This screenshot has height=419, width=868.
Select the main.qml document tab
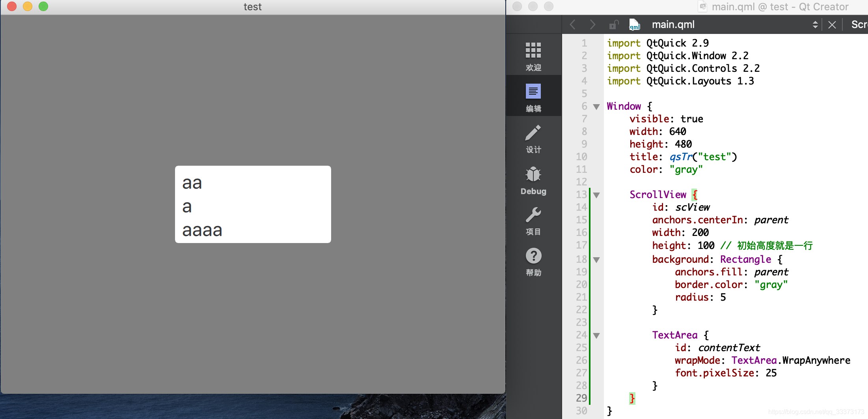tap(673, 24)
